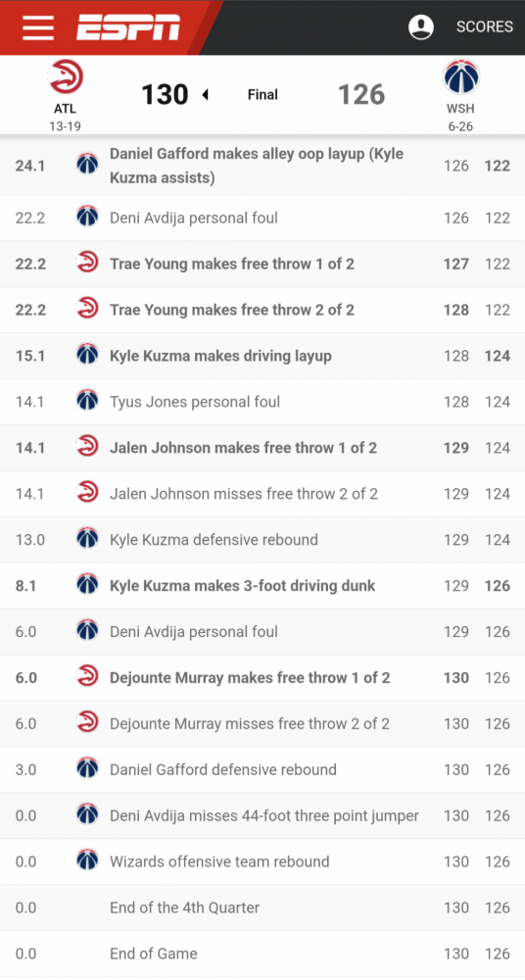The height and width of the screenshot is (980, 525).
Task: Select the End of Game row
Action: (x=262, y=954)
